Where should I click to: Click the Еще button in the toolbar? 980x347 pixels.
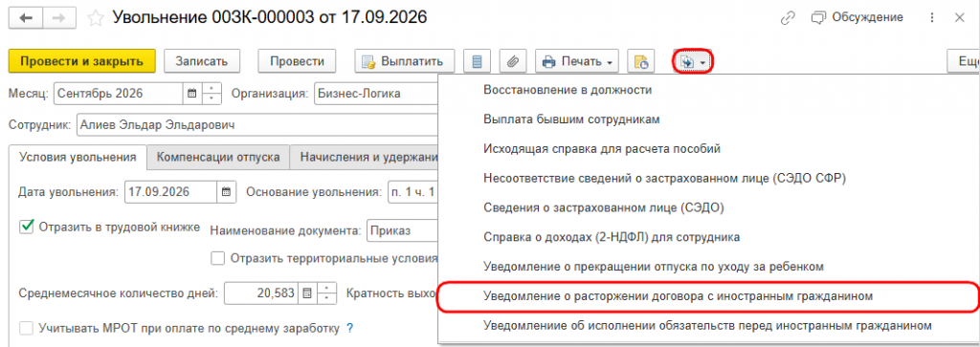[x=964, y=61]
